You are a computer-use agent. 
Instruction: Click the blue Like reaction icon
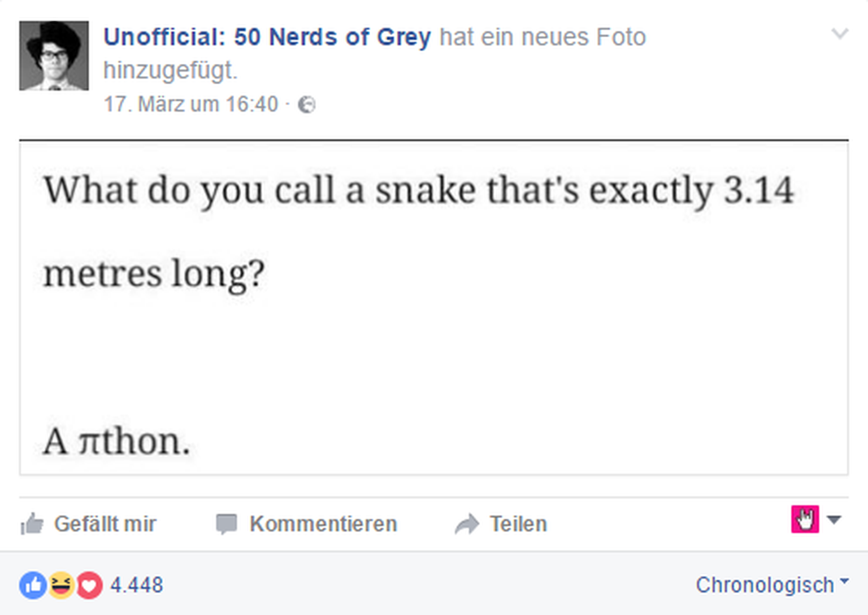click(33, 585)
